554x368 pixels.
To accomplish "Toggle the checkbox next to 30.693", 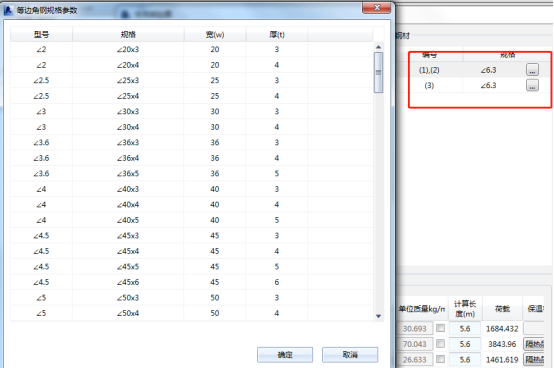I will point(440,328).
